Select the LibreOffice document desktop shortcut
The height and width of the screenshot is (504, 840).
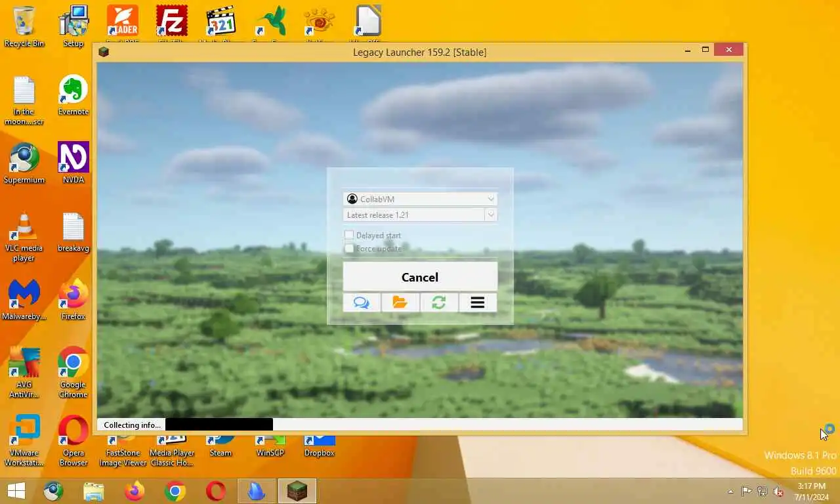(368, 24)
